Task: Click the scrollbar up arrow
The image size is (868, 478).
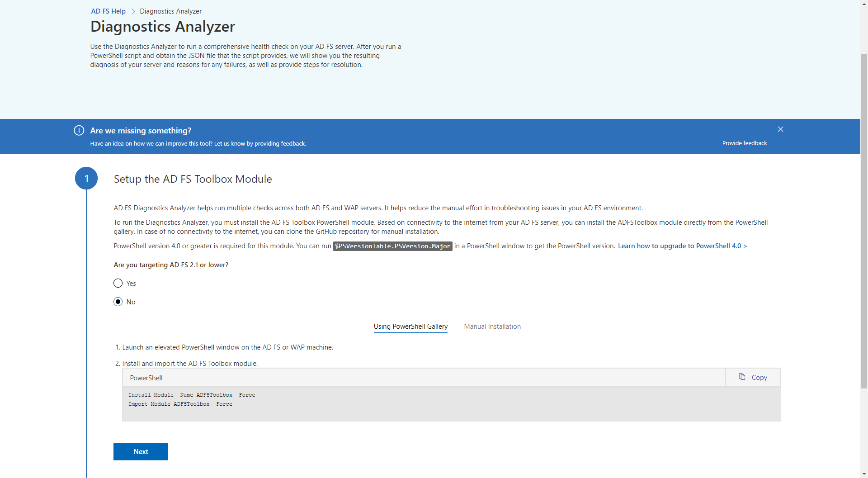Action: (x=863, y=4)
